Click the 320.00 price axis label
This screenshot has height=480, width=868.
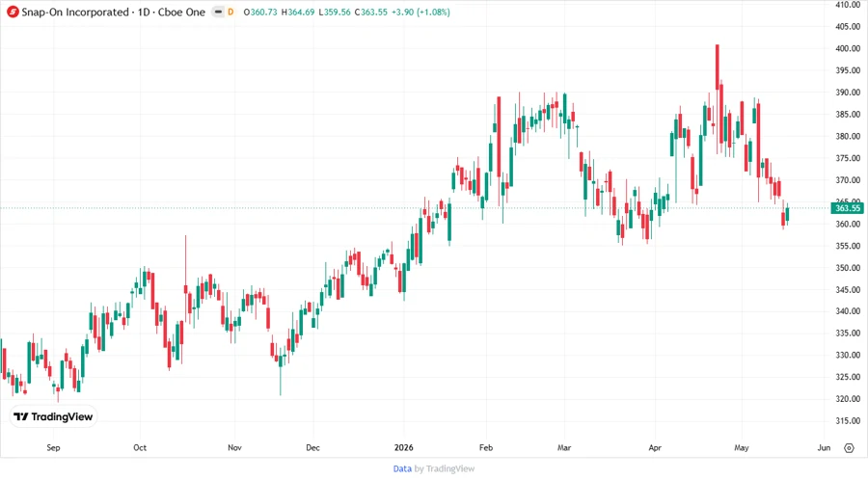pos(848,399)
